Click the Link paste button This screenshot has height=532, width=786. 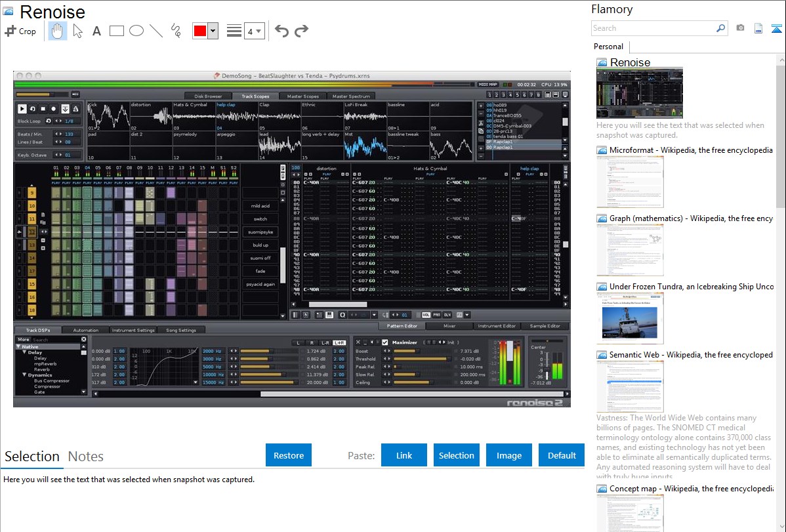(404, 455)
